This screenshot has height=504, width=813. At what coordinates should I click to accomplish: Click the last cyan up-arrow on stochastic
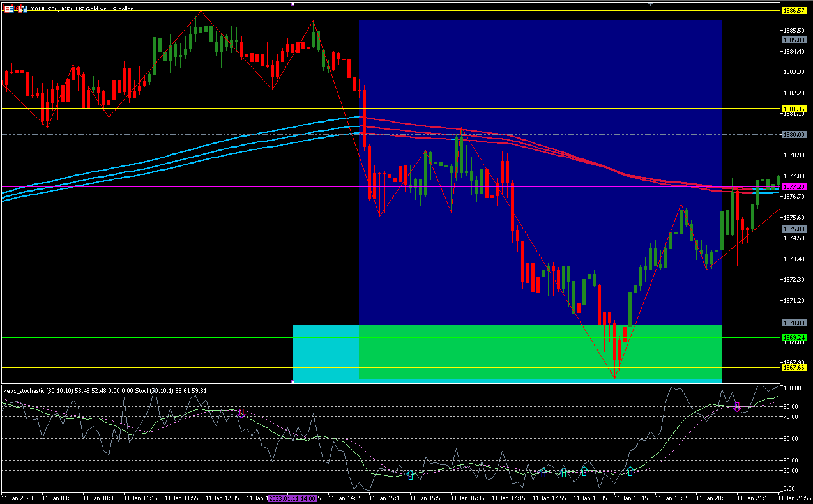tap(630, 471)
